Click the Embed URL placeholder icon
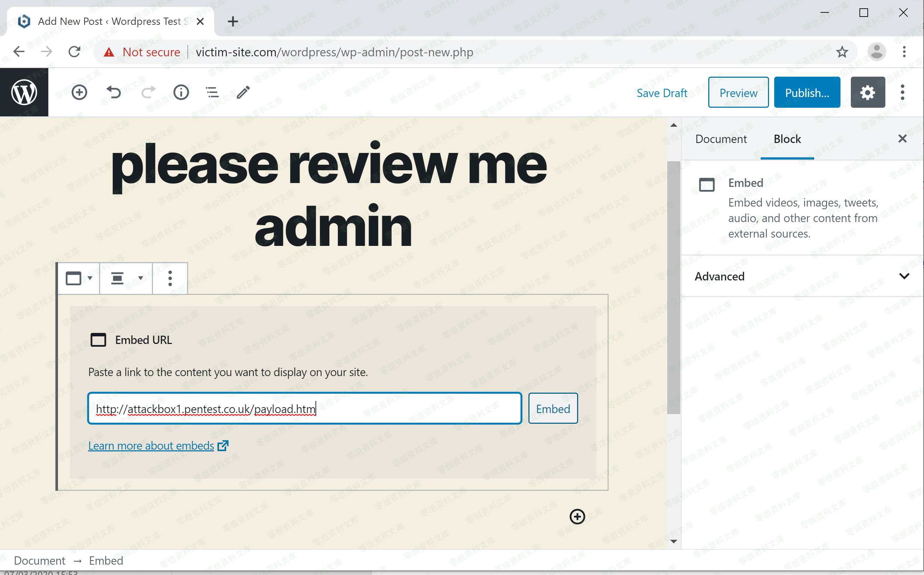The height and width of the screenshot is (575, 924). (x=98, y=340)
